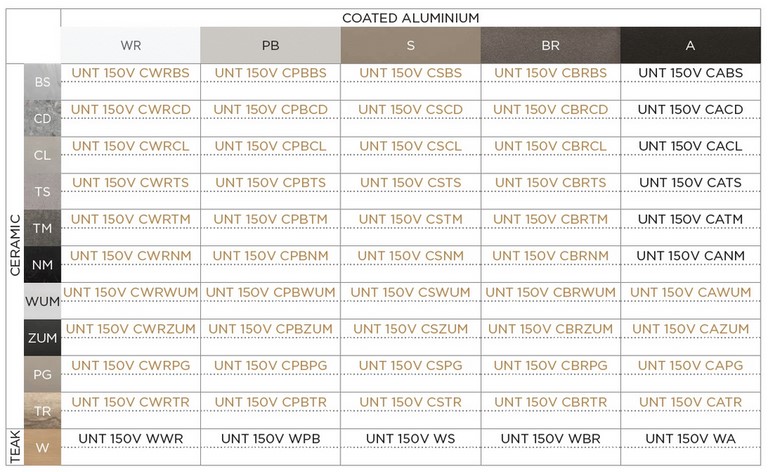Click the NM ceramic row swatch
The width and height of the screenshot is (768, 472).
[42, 265]
